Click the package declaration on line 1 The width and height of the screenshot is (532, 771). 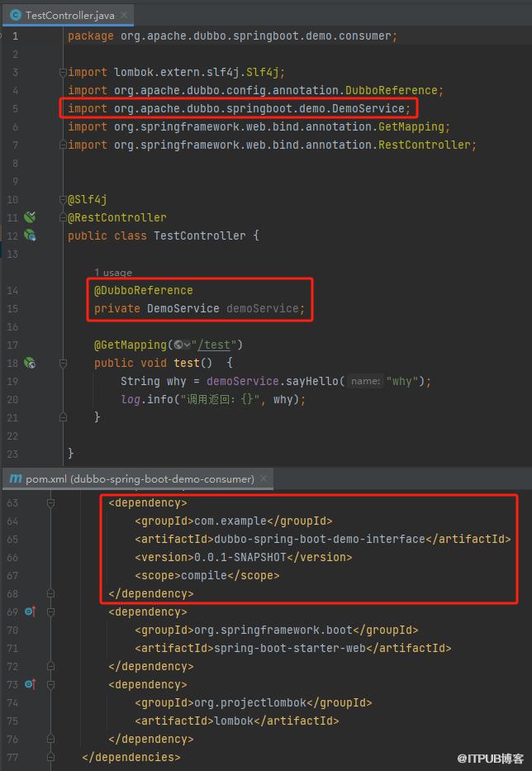(232, 36)
